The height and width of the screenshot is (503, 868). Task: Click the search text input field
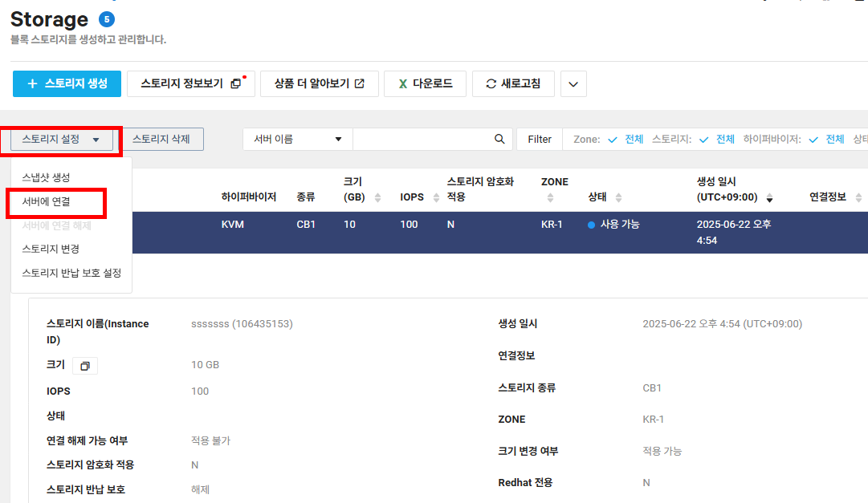pos(422,140)
